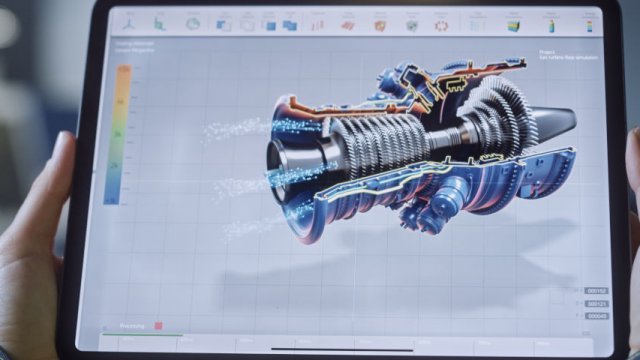Viewport: 640px width, 360px height.
Task: Select the value field showing 000040
Action: click(596, 316)
